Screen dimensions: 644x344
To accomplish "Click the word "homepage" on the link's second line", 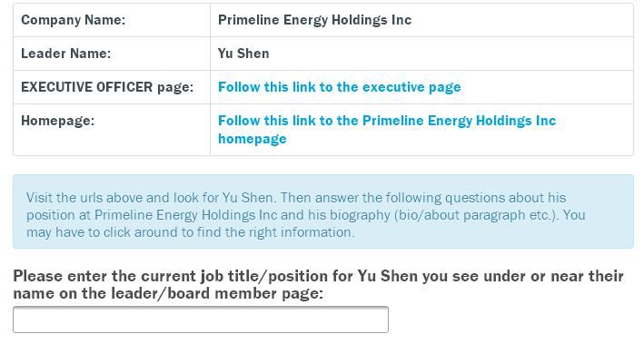I will point(253,139).
